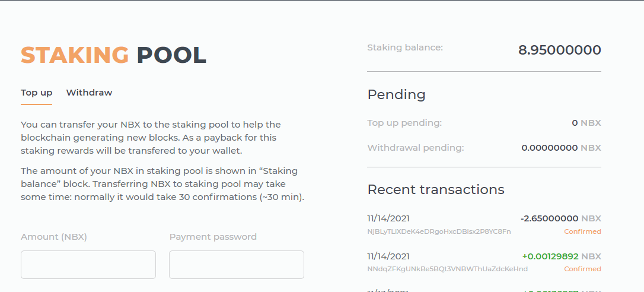This screenshot has height=292, width=644.
Task: Click the +0.00129892 NBX transaction amount
Action: [562, 256]
